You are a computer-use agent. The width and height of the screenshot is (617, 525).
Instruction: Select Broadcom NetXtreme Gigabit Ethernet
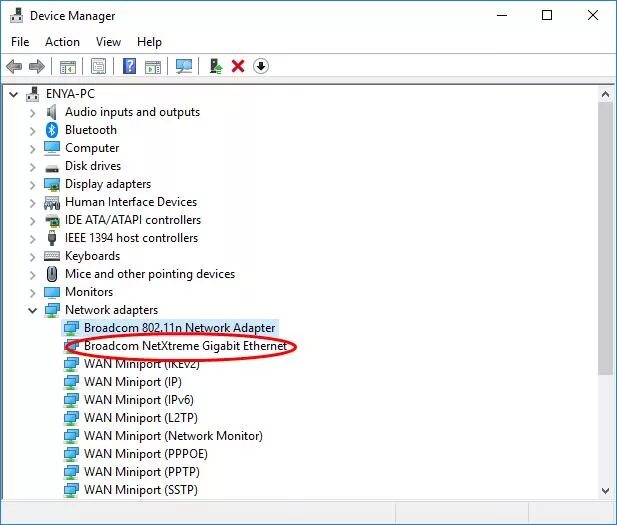click(x=185, y=346)
